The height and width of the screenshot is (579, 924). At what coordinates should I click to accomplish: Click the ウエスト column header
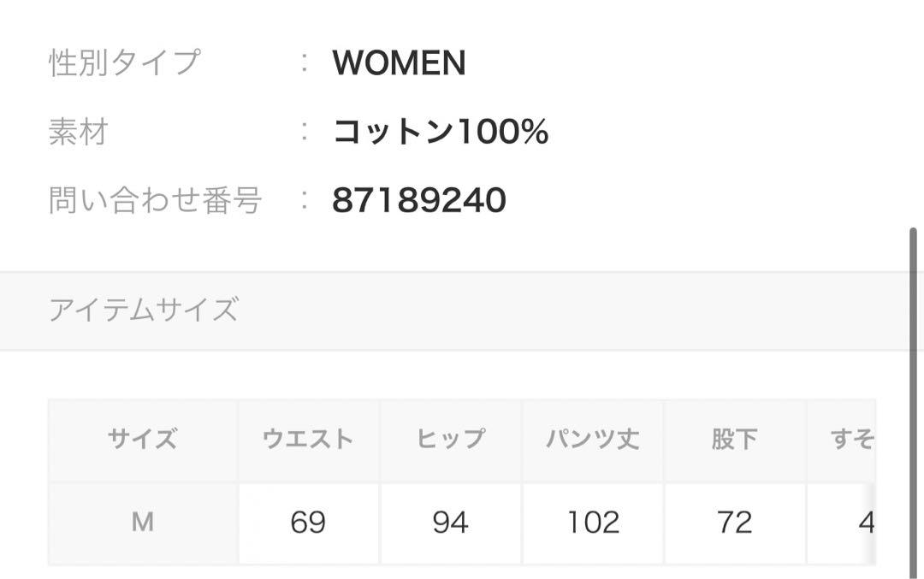coord(308,440)
